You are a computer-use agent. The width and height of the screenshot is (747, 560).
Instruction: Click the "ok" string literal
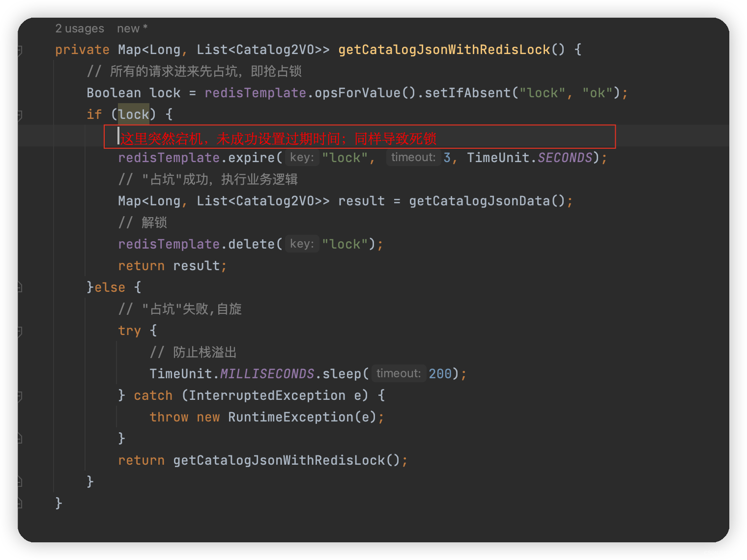pos(598,93)
